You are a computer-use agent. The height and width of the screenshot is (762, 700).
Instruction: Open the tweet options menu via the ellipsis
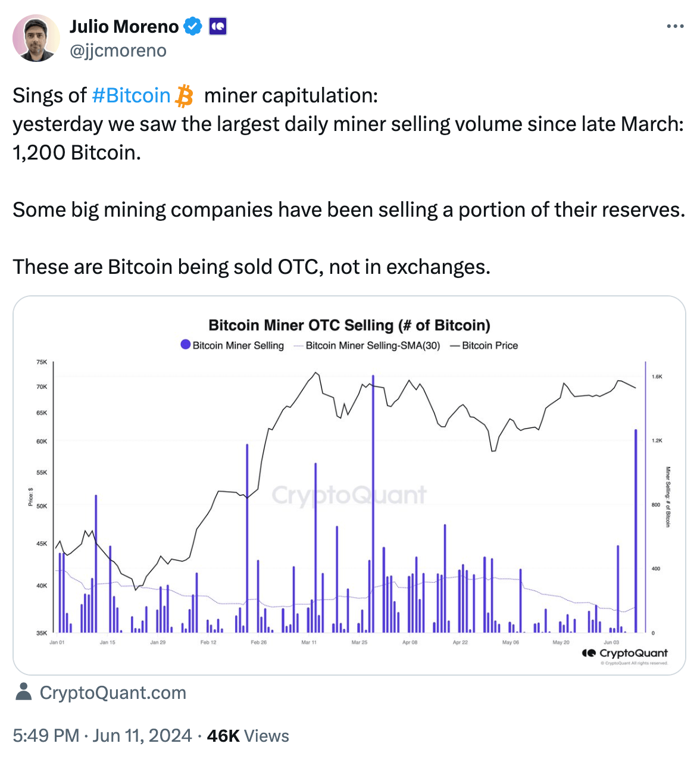point(676,26)
